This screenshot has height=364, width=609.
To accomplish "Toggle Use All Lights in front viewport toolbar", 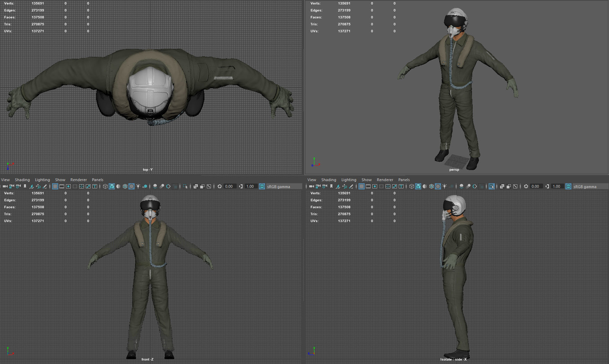I will pos(138,186).
